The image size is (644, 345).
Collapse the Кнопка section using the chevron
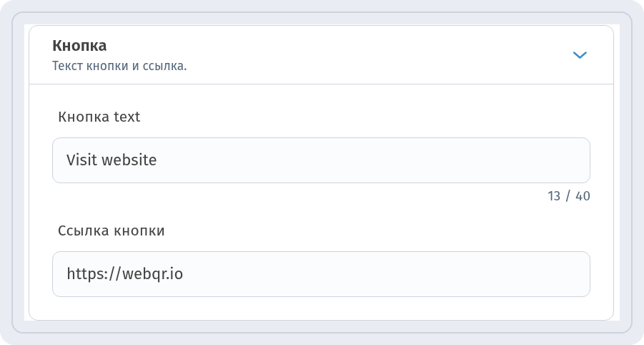coord(580,54)
